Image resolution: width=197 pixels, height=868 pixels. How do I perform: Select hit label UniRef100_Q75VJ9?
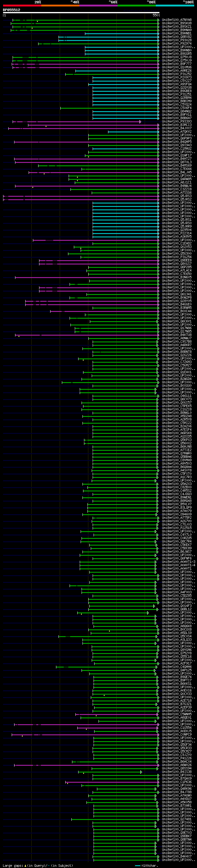click(x=177, y=61)
